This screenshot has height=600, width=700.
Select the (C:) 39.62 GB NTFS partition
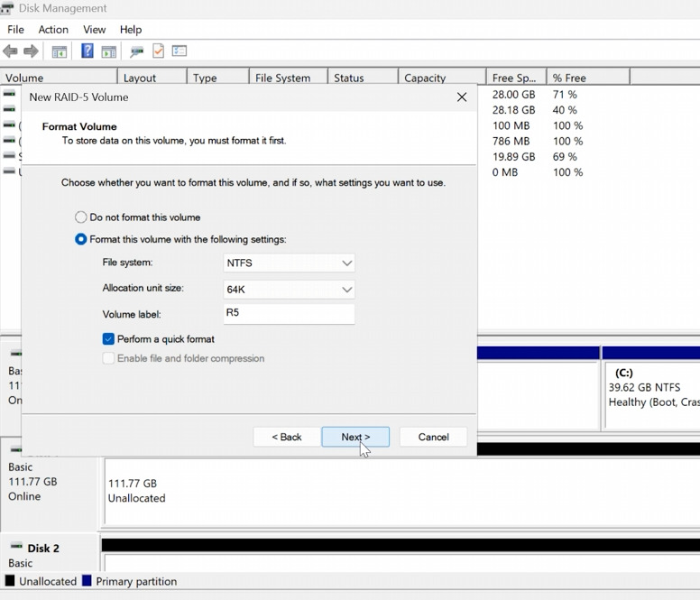click(x=652, y=395)
